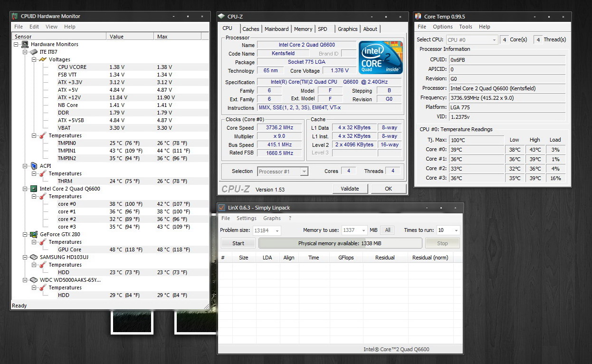592x364 pixels.
Task: Open the Graphs menu in LinX
Action: point(272,219)
